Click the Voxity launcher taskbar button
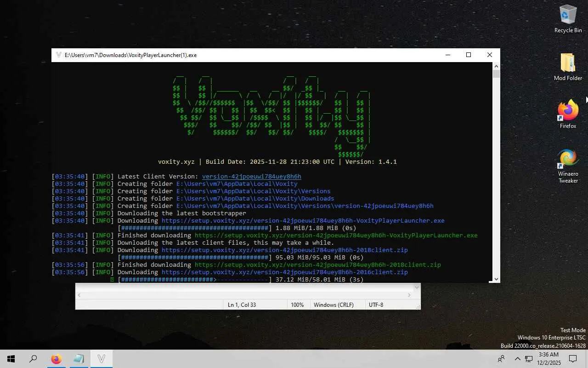 pos(101,359)
